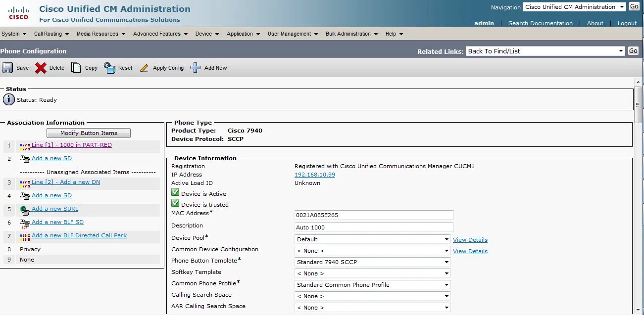Open the Media Resources menu
644x315 pixels.
[101, 34]
